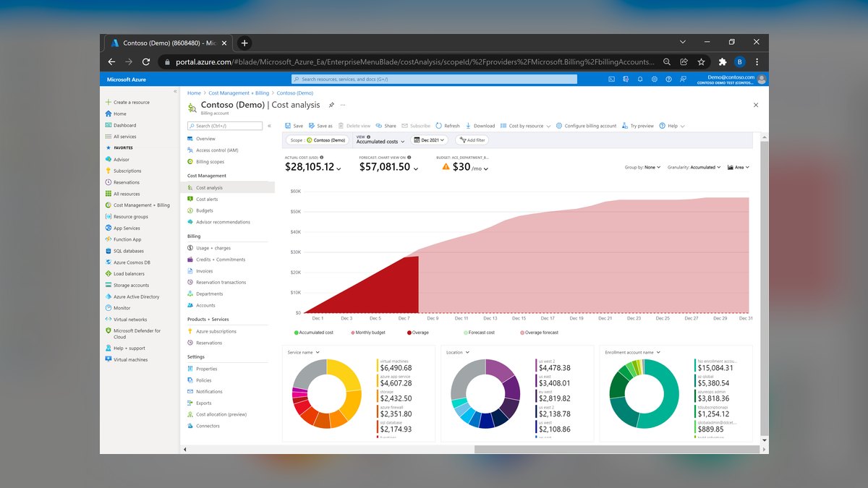Click Scope Contoso (Demo) pill
Viewport: 868px width, 488px height.
[318, 140]
